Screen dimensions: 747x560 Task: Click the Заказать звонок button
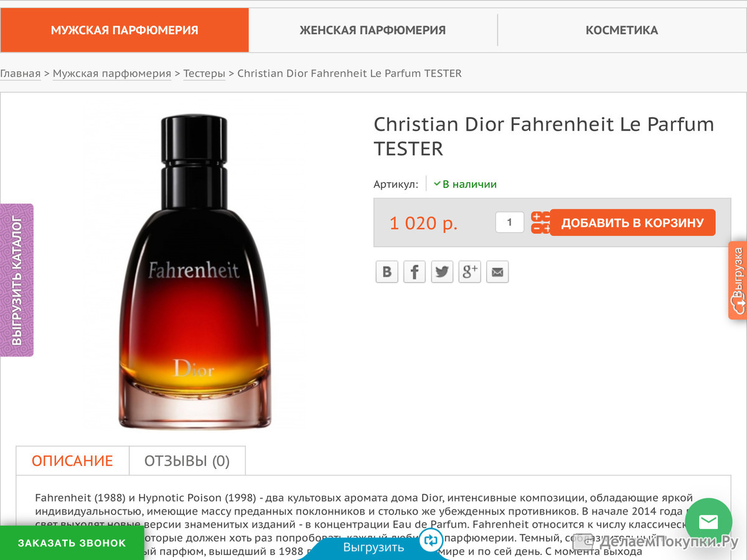pos(72,543)
